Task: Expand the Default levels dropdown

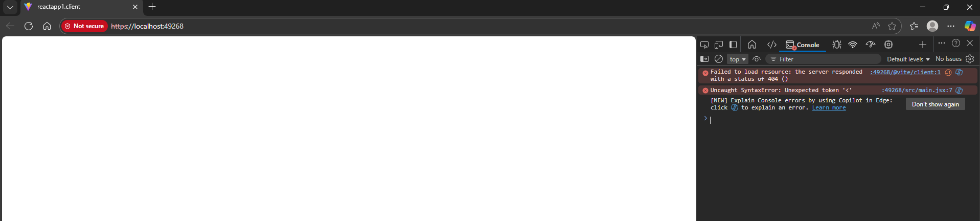Action: (x=908, y=59)
